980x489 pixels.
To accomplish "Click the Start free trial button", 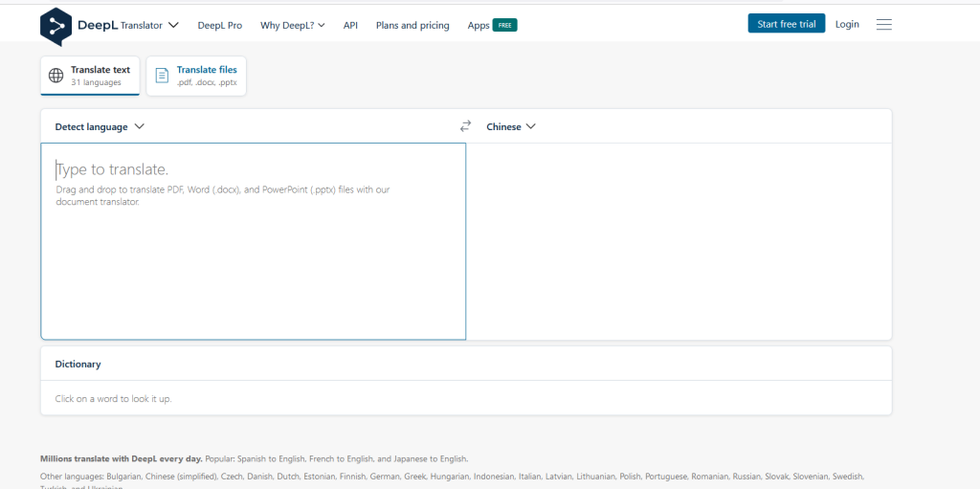I will pyautogui.click(x=786, y=24).
